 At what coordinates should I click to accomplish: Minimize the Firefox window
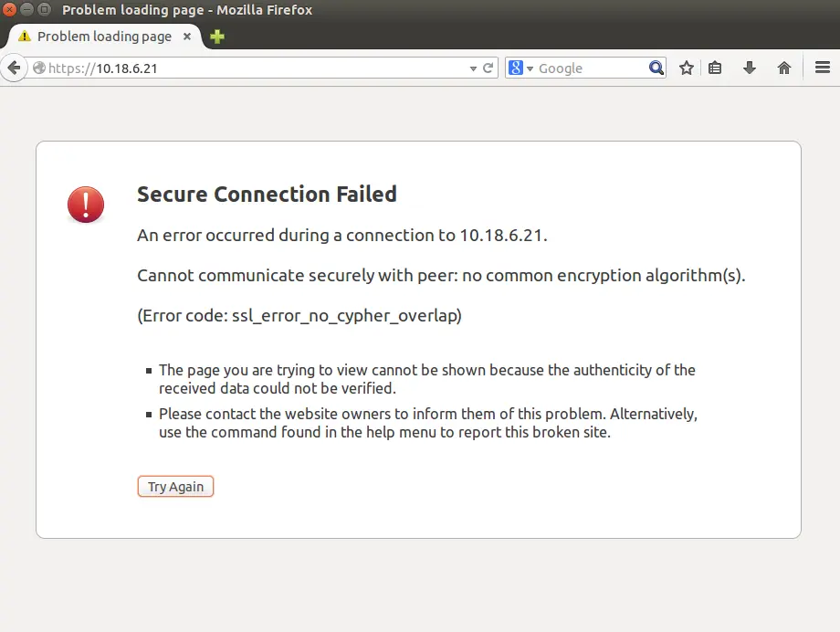point(27,10)
